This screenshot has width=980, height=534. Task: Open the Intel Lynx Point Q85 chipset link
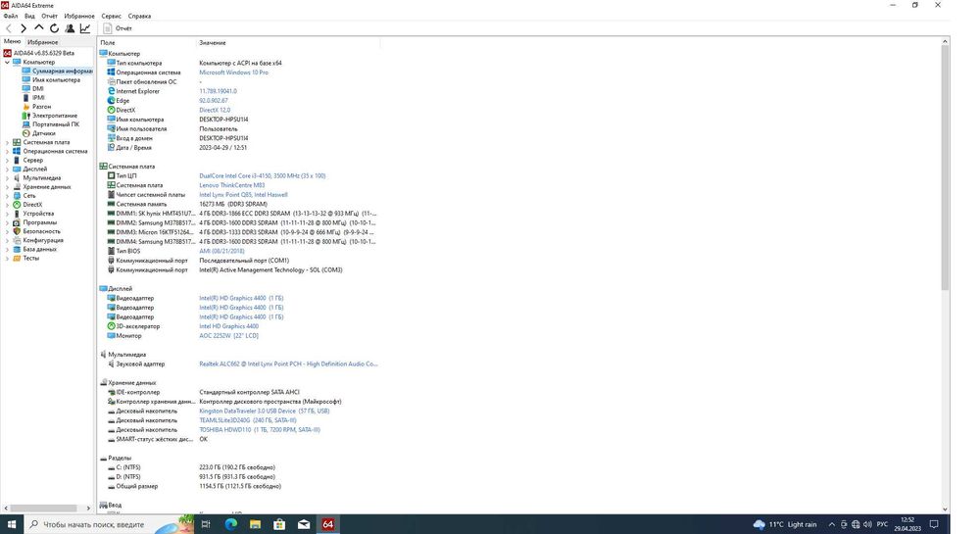[243, 195]
